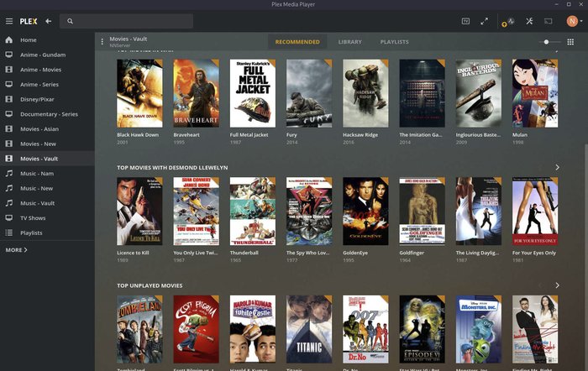The width and height of the screenshot is (588, 371).
Task: Click the search magnifier icon
Action: (70, 21)
